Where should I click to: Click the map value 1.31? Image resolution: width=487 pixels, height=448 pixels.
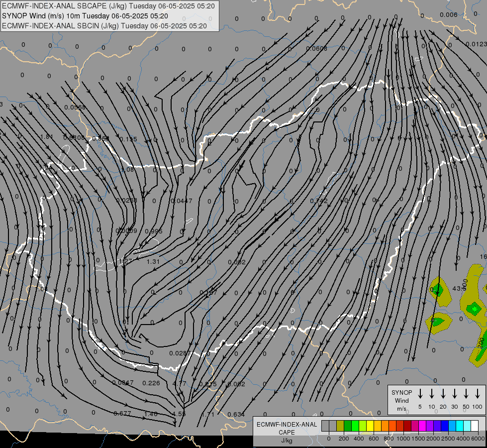click(x=153, y=262)
